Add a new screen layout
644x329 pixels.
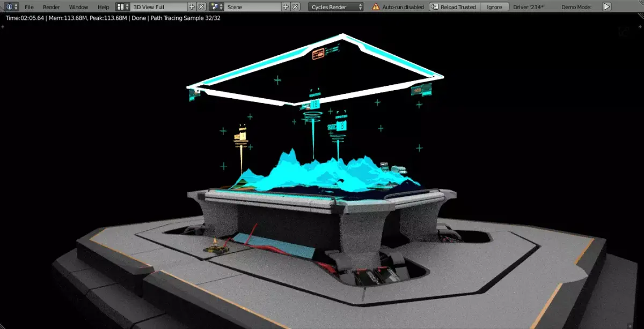click(192, 7)
